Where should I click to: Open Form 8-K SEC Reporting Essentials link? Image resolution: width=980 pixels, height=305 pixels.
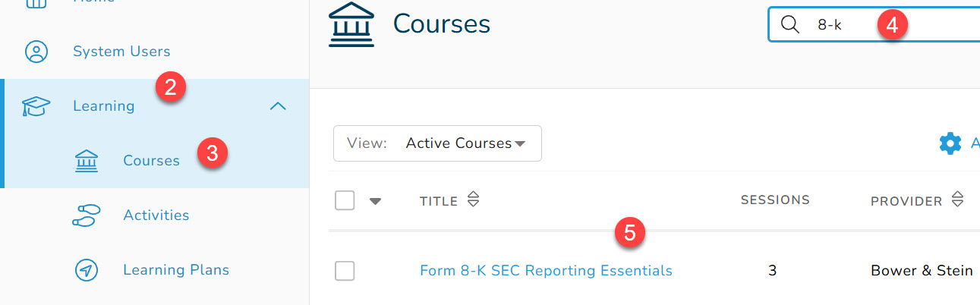pos(546,271)
